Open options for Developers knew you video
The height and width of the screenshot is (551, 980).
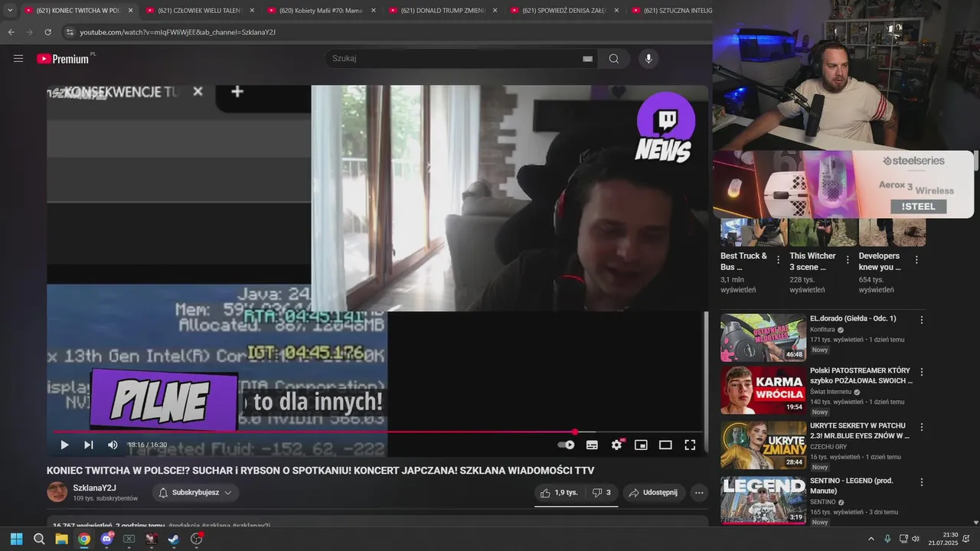(x=916, y=260)
